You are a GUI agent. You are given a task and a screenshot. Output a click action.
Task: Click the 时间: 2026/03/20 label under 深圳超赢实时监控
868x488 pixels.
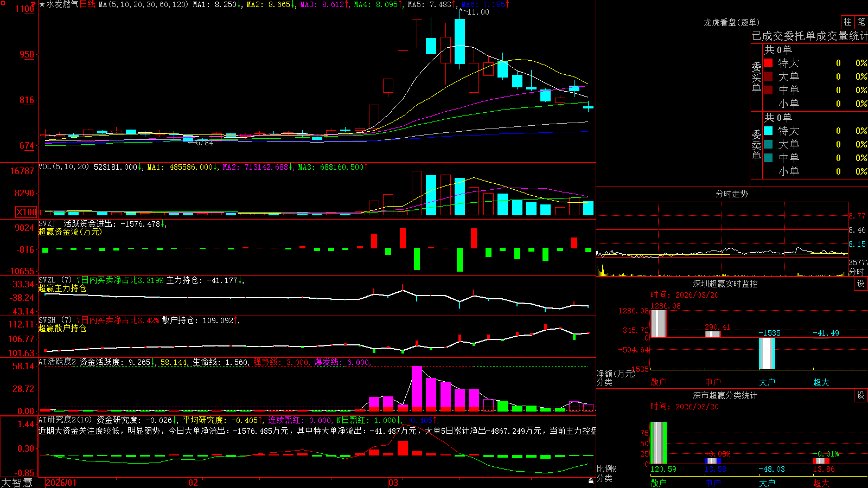click(x=685, y=295)
